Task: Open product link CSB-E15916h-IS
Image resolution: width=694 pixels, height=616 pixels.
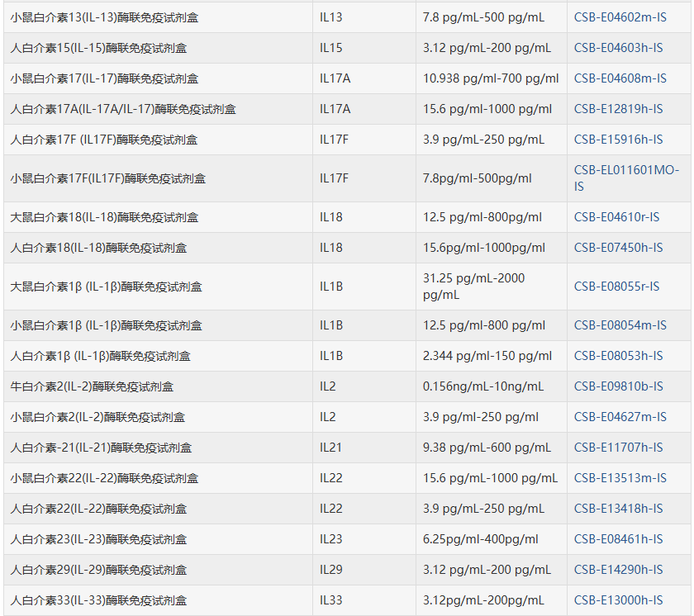Action: pyautogui.click(x=618, y=140)
